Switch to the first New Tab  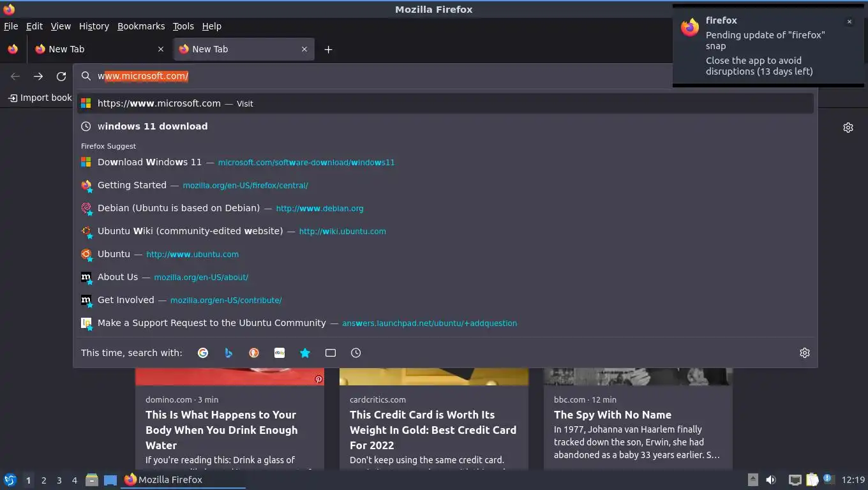pos(99,49)
